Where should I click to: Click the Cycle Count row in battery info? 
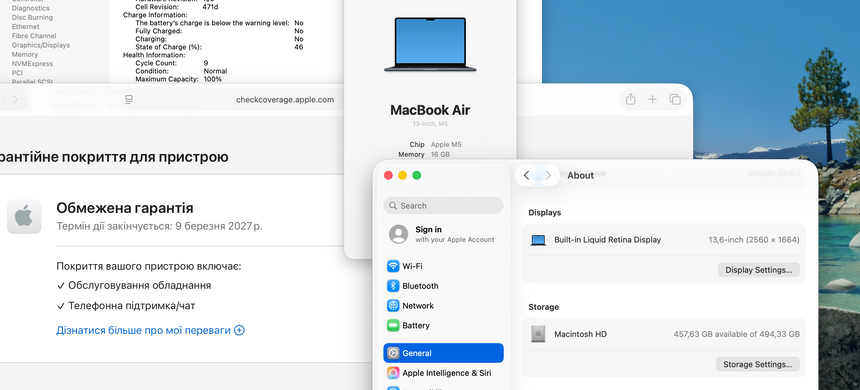tap(172, 63)
